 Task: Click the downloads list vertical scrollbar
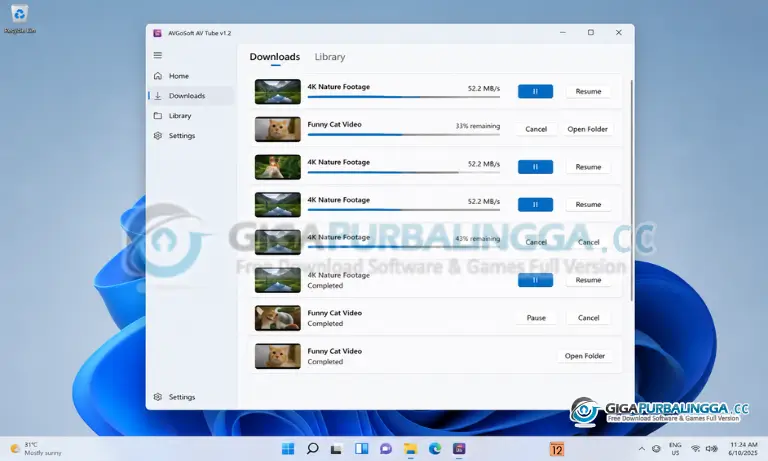coord(632,190)
